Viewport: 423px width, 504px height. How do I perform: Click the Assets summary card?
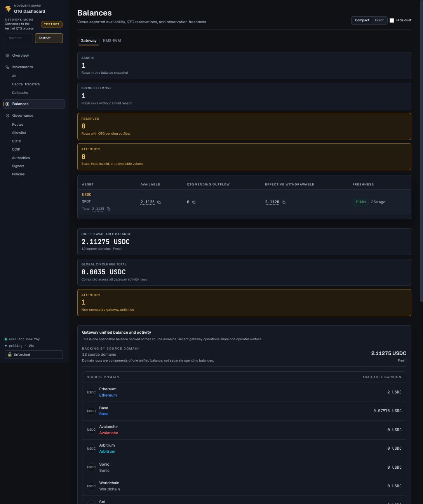click(244, 66)
